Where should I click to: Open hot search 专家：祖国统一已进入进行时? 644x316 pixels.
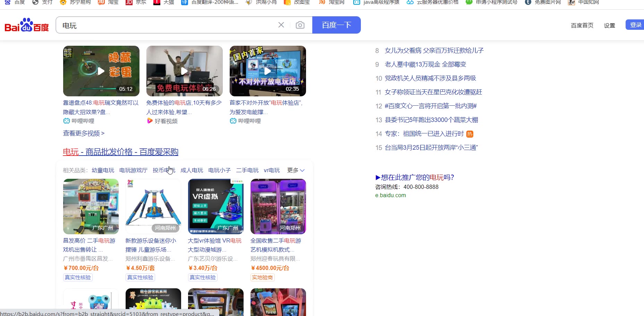click(x=424, y=134)
